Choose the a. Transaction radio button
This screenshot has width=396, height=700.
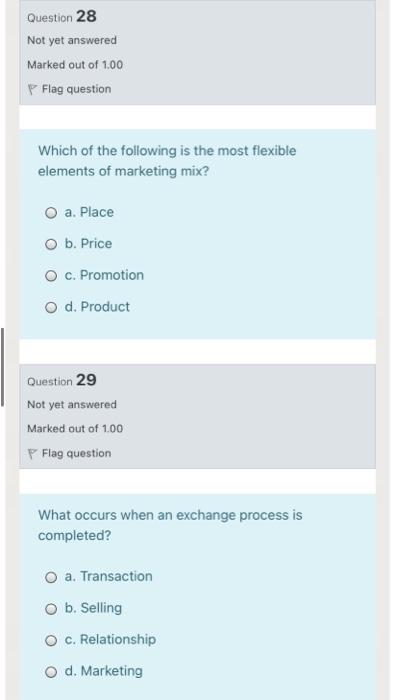click(51, 577)
